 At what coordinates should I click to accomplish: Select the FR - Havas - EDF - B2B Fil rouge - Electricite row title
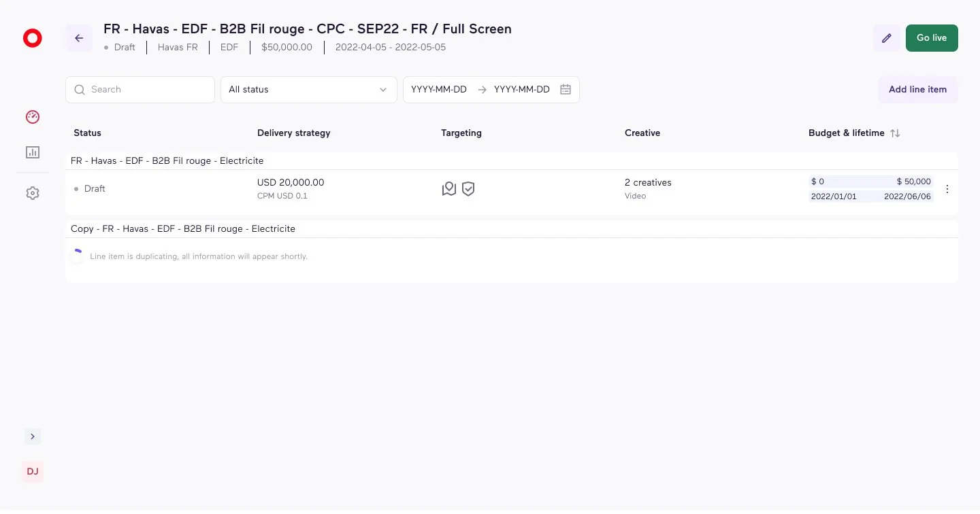point(167,161)
